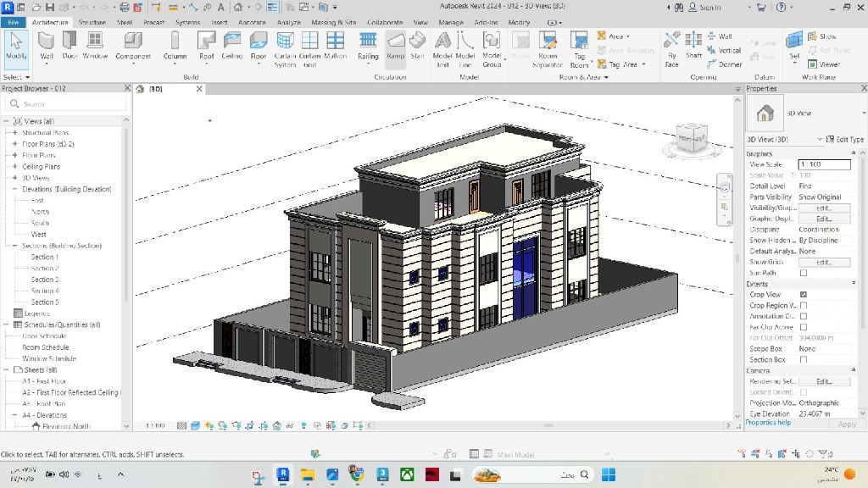
Task: Enable the Sun Path checkbox
Action: pyautogui.click(x=804, y=273)
